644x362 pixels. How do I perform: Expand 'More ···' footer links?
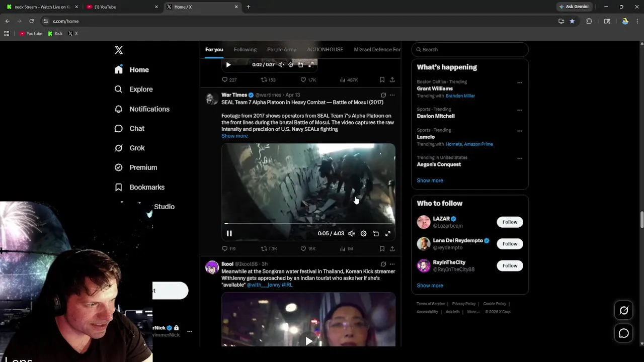click(x=473, y=312)
